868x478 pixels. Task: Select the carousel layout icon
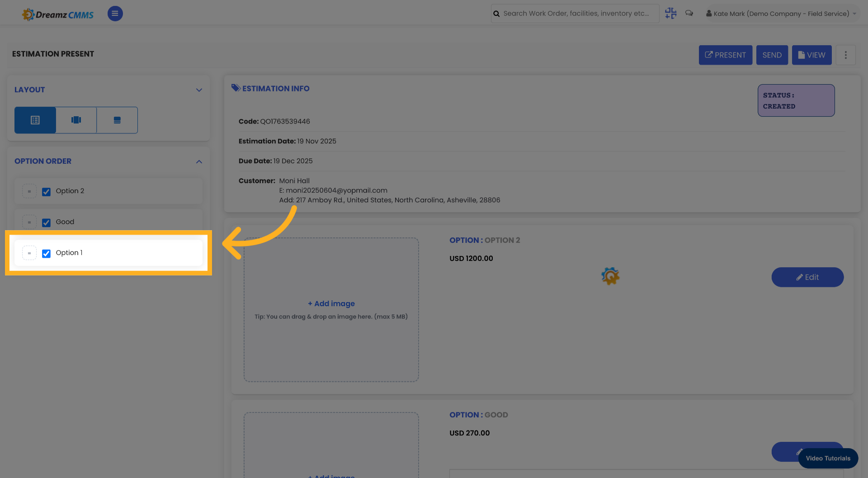pyautogui.click(x=76, y=120)
